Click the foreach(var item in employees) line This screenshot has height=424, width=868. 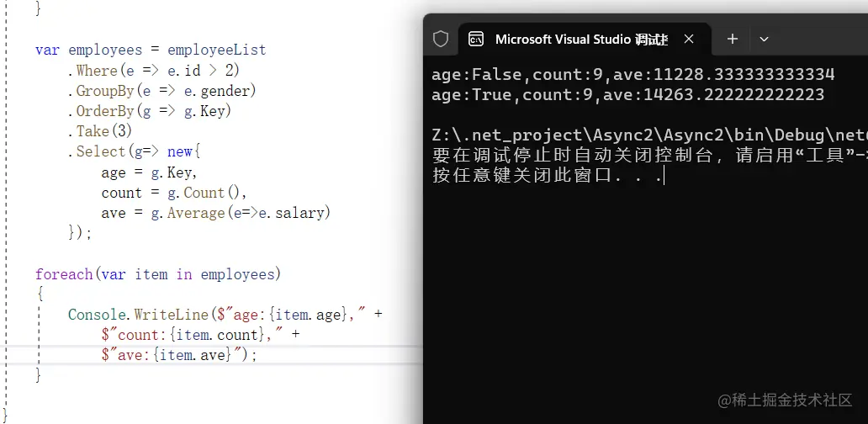[x=158, y=274]
